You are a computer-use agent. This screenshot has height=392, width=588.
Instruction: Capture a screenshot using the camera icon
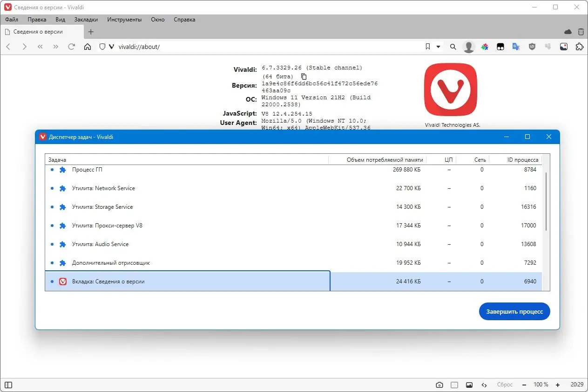(x=439, y=385)
